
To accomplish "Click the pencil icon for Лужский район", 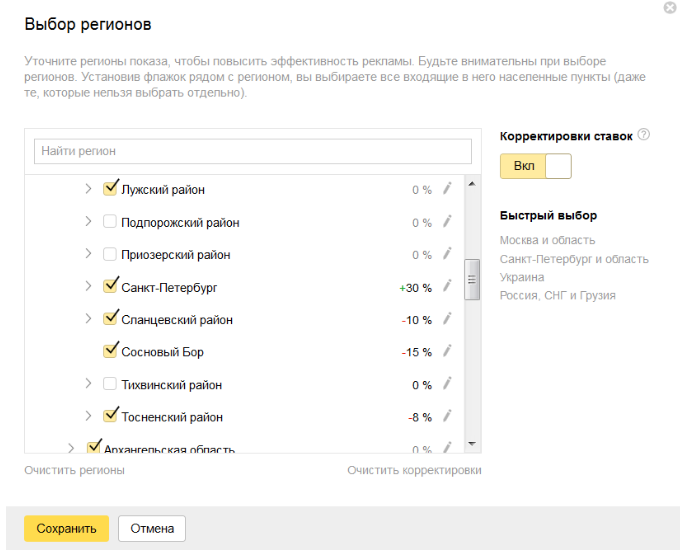I will tap(447, 189).
